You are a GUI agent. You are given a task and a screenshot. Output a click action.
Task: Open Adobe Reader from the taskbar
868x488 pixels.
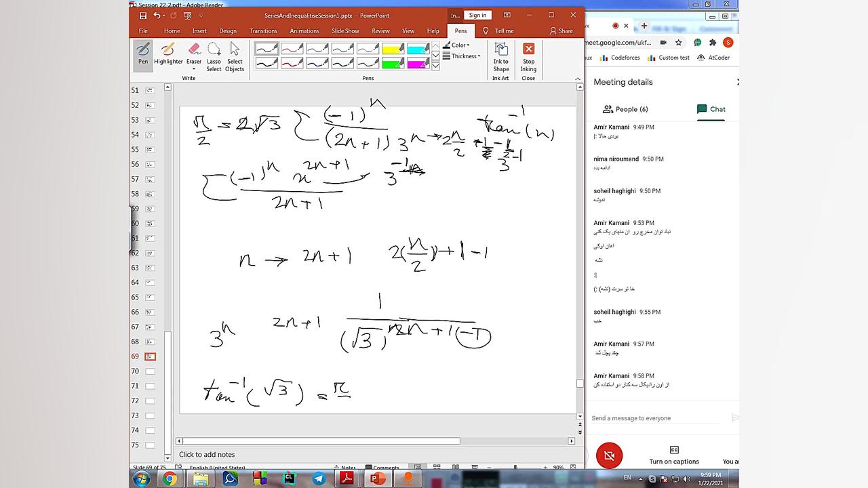348,479
